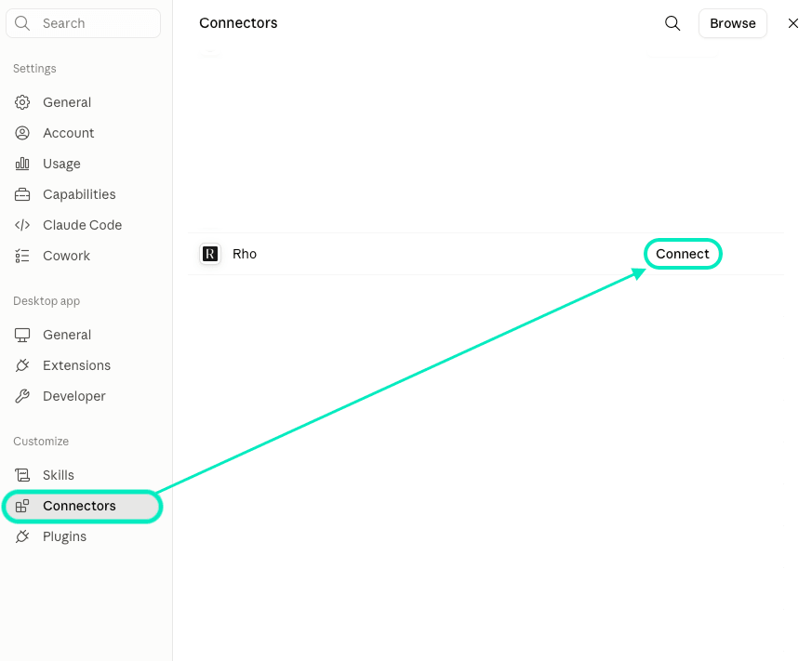Focus the settings Search field
Viewport: 812px width, 661px height.
click(x=84, y=23)
